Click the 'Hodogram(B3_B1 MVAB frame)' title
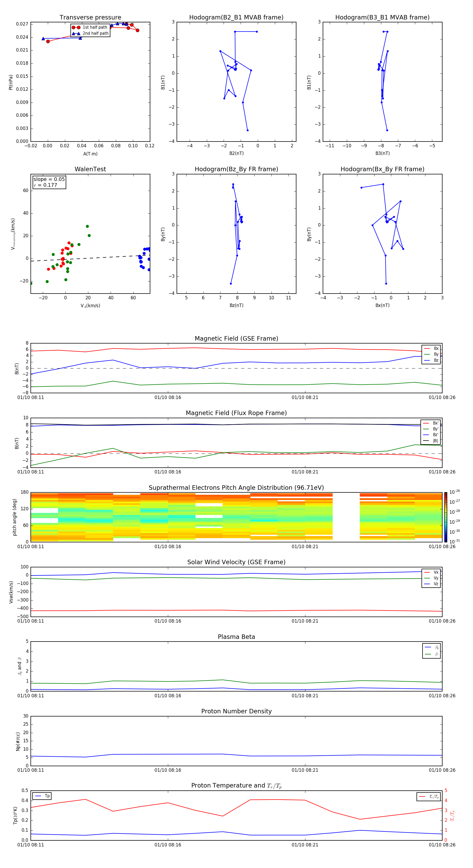This screenshot has height=868, width=473. click(x=382, y=18)
